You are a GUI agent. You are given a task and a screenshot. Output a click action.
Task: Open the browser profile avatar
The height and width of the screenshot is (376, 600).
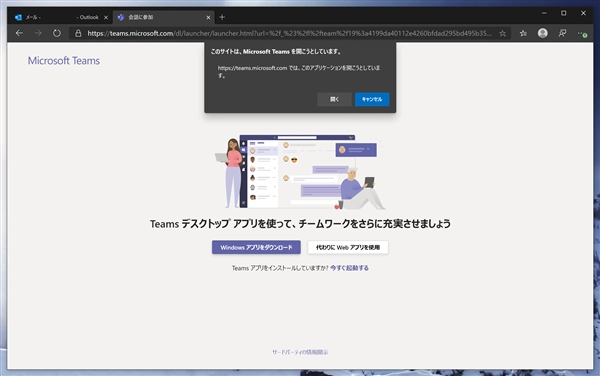(543, 33)
